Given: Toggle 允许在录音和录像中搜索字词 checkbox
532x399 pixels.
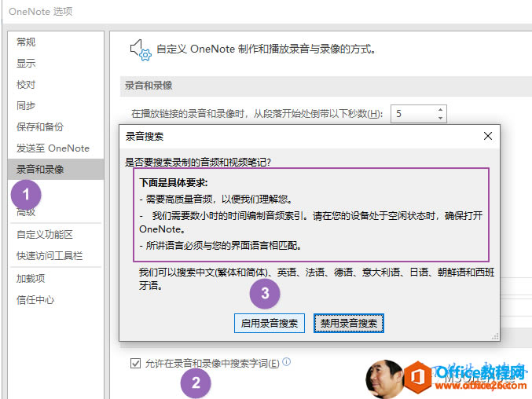Looking at the screenshot, I should (136, 364).
